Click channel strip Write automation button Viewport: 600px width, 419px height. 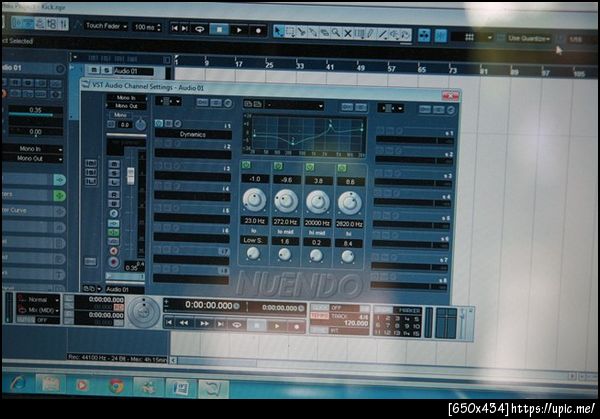[x=114, y=203]
